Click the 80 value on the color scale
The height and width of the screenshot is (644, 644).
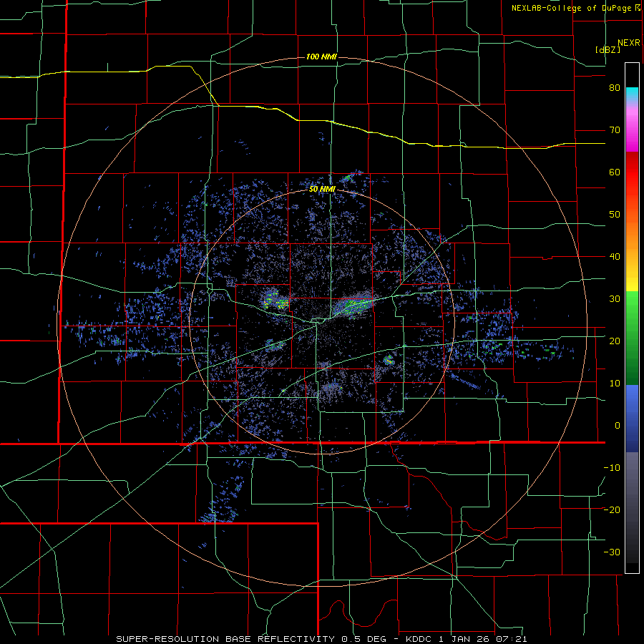(x=615, y=88)
